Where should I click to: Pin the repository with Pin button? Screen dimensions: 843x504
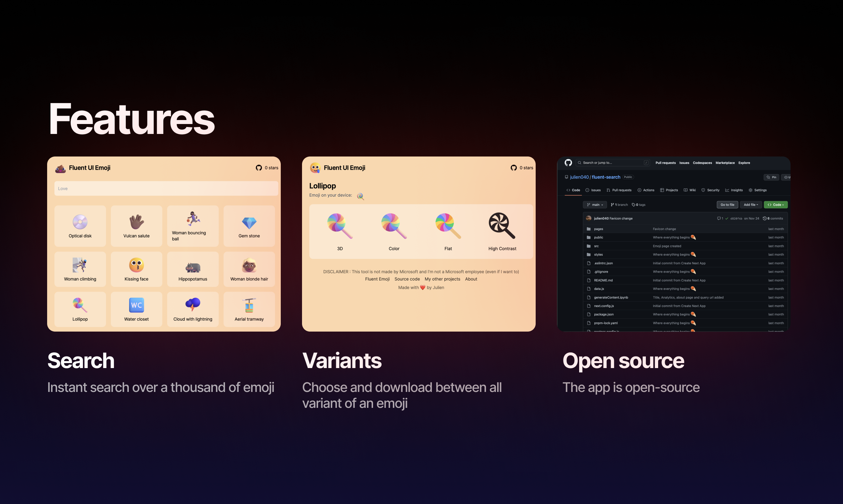(x=771, y=177)
